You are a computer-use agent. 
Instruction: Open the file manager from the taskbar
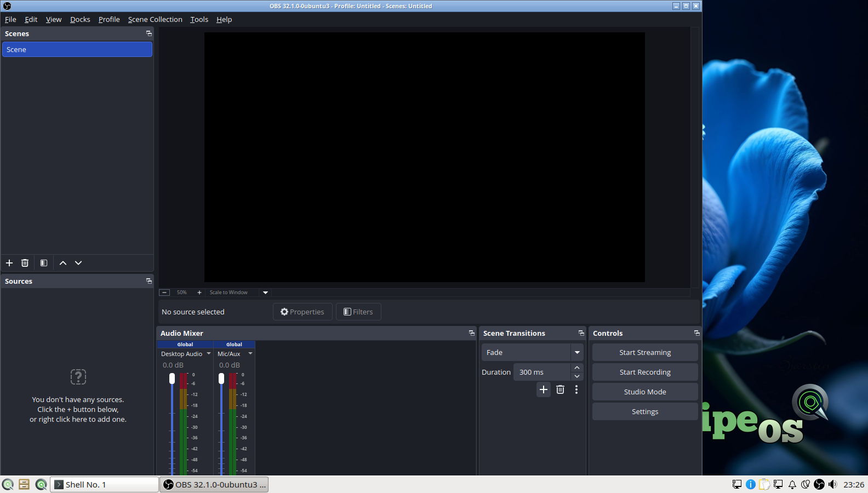pos(24,484)
